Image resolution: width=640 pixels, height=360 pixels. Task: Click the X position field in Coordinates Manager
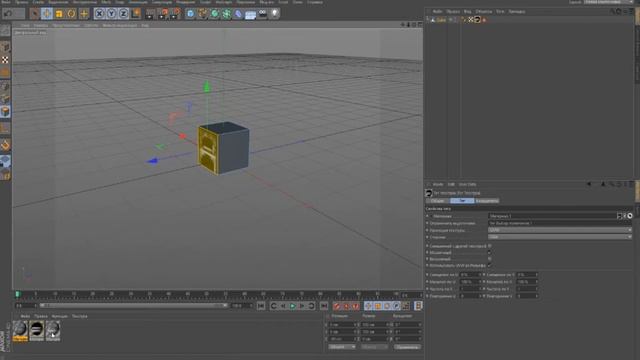point(343,325)
